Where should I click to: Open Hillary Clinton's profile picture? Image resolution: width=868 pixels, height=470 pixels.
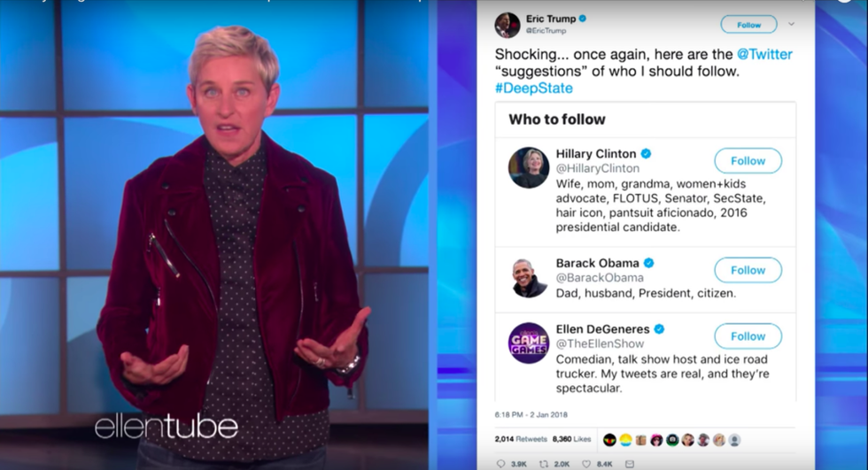pyautogui.click(x=529, y=167)
